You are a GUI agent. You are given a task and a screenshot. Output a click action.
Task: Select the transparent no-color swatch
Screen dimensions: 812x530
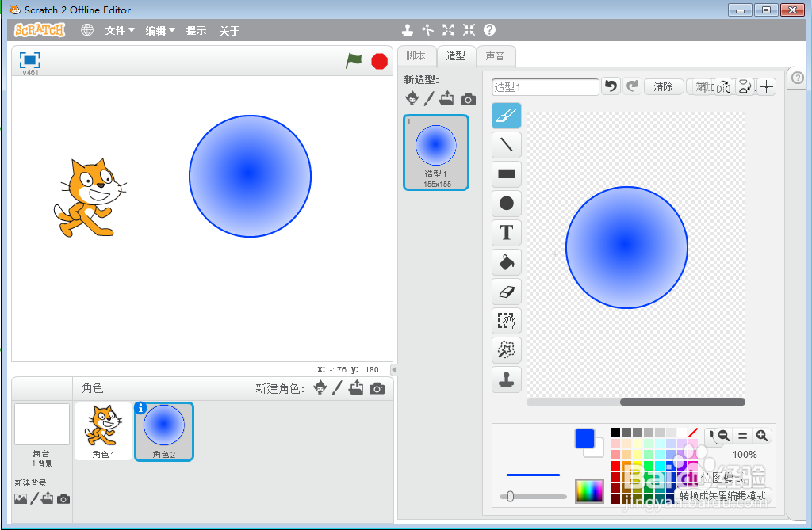pos(693,433)
